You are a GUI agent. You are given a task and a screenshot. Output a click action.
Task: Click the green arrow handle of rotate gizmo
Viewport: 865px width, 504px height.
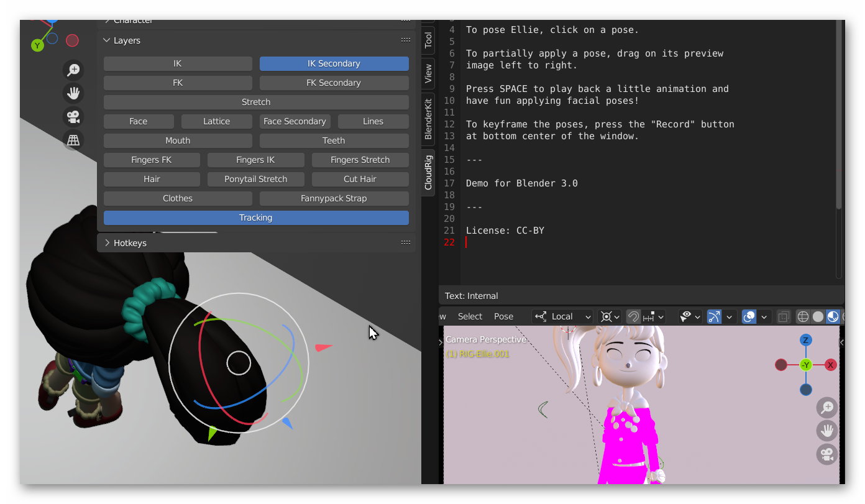[x=213, y=433]
